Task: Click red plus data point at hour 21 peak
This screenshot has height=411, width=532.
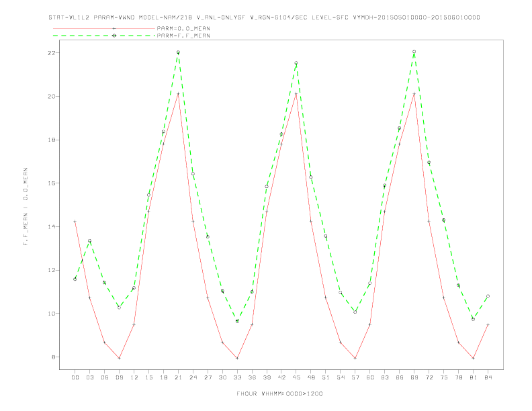Action: pyautogui.click(x=178, y=93)
